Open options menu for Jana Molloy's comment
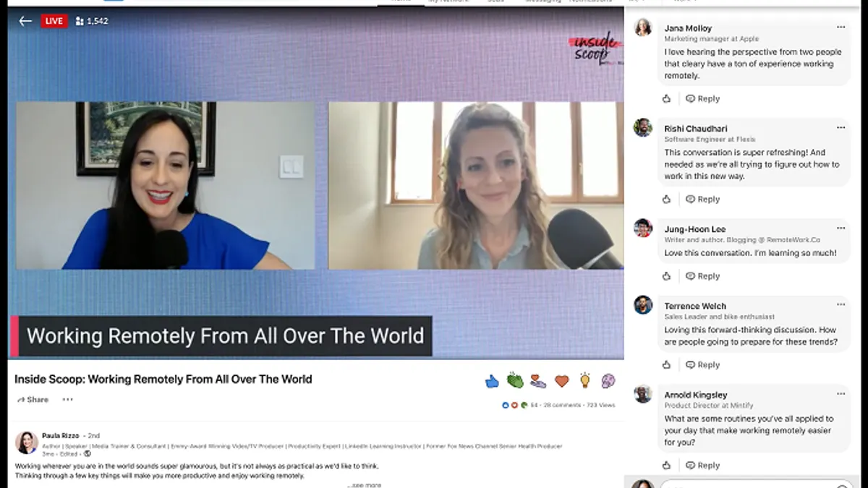Screen dimensions: 868x488 coord(841,27)
